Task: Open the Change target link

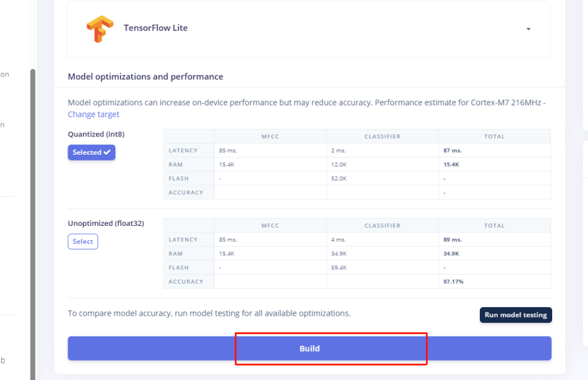Action: (x=93, y=114)
